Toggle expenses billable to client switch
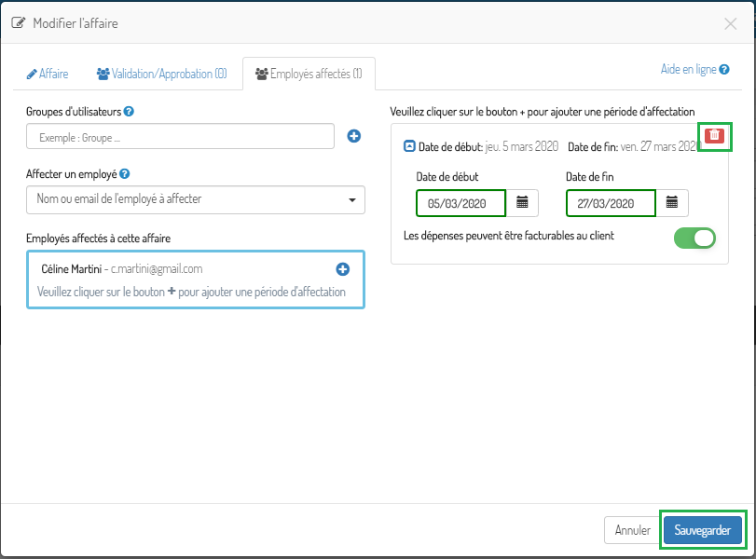This screenshot has width=756, height=559. 694,239
